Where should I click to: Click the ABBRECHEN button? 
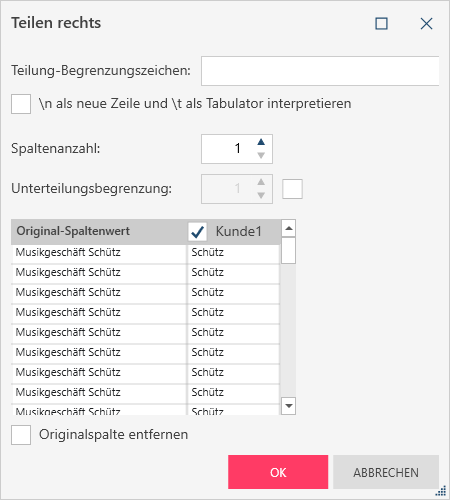click(386, 472)
